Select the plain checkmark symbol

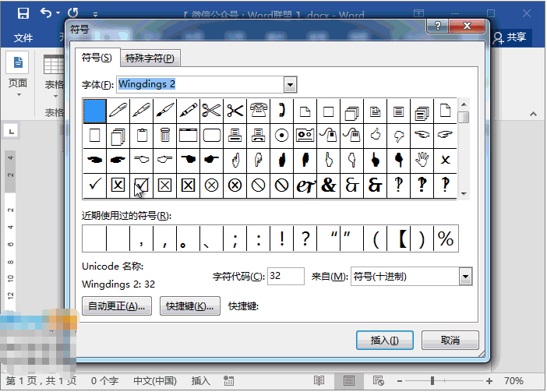[x=94, y=185]
